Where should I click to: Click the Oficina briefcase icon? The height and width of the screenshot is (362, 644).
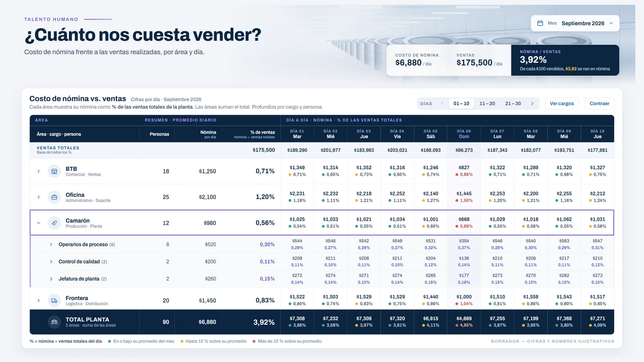pyautogui.click(x=54, y=197)
